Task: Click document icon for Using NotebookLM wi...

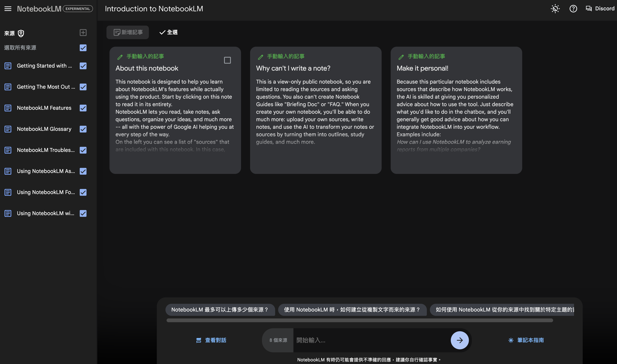Action: [8, 213]
